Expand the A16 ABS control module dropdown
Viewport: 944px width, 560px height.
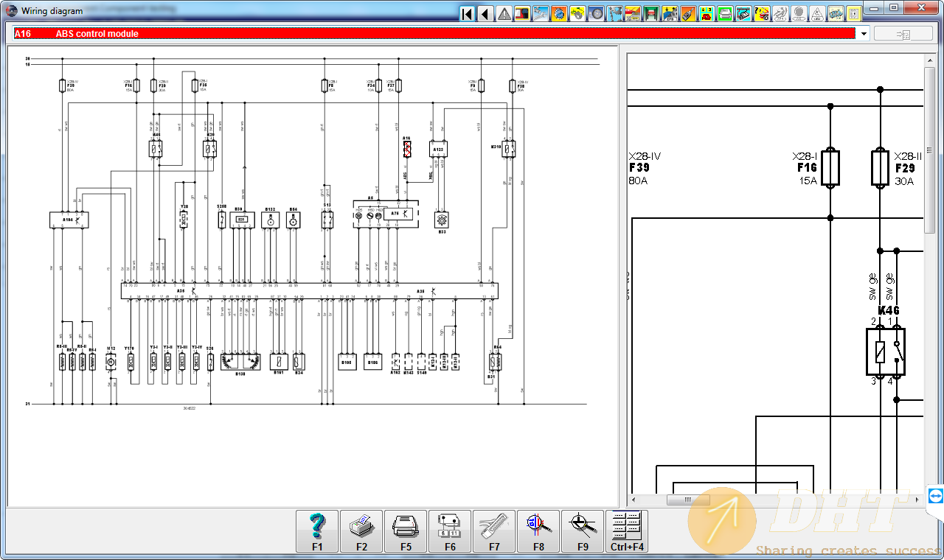tap(864, 34)
